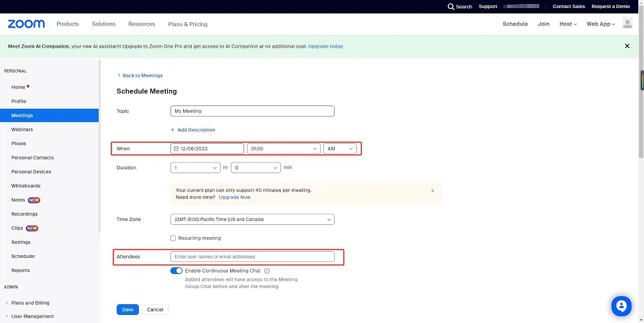Open Webinars in the sidebar
Screen dimensions: 644x323
tap(22, 130)
